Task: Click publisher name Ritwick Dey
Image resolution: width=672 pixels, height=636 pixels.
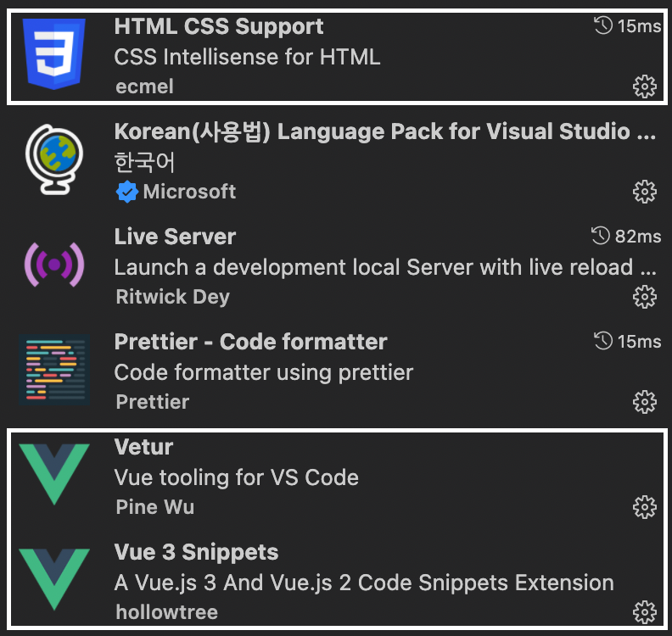Action: [173, 297]
